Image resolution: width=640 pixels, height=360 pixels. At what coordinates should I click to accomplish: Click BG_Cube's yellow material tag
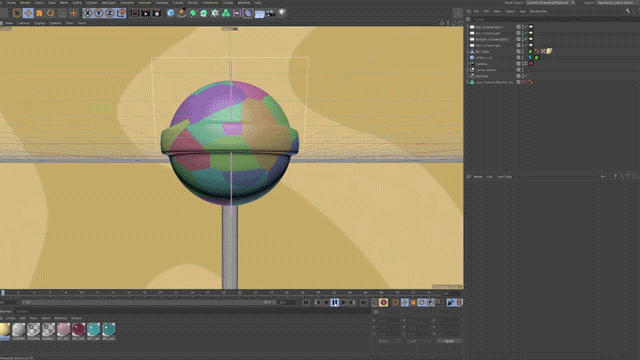point(549,51)
